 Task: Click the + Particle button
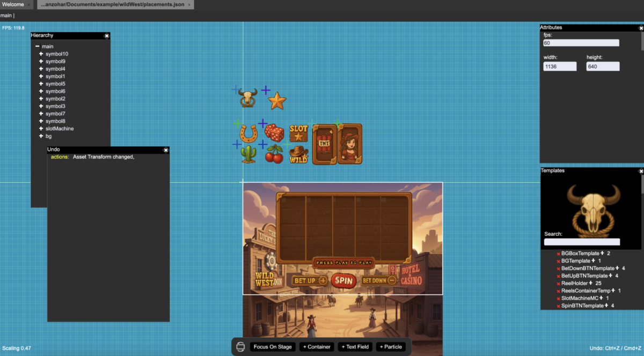point(391,347)
